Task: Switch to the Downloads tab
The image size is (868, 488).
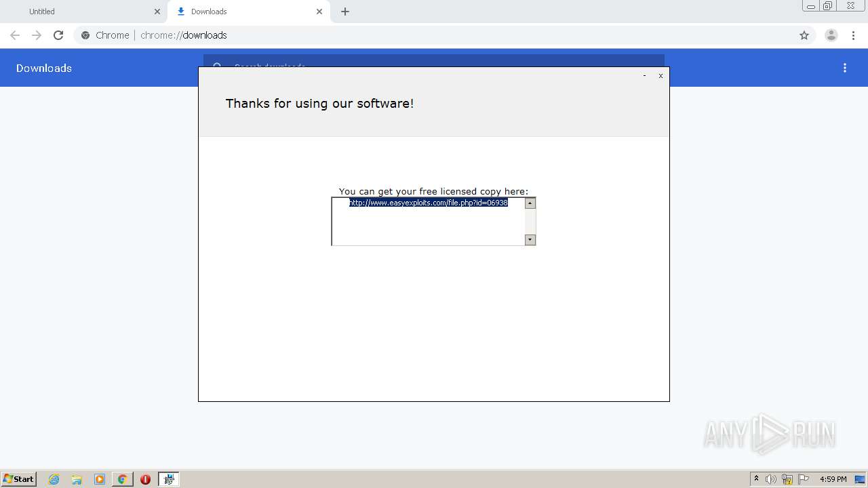Action: (249, 12)
